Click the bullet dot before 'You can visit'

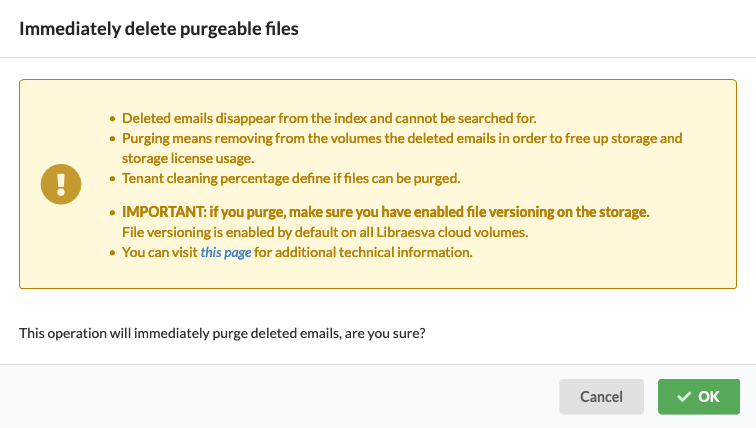(x=112, y=253)
